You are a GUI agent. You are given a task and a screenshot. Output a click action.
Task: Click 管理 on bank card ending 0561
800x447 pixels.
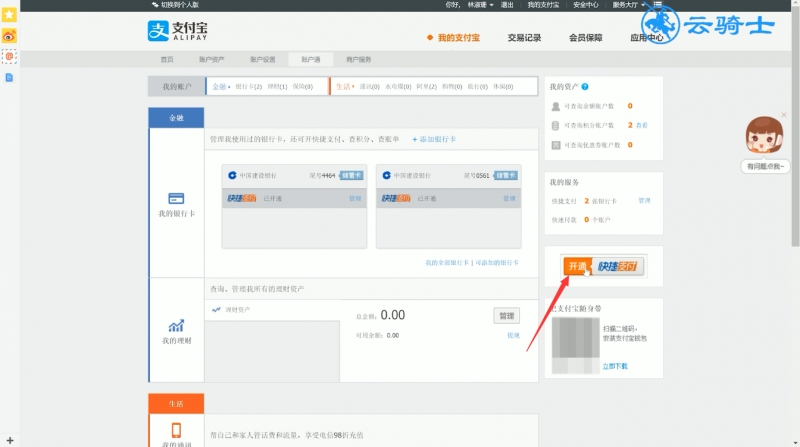509,198
